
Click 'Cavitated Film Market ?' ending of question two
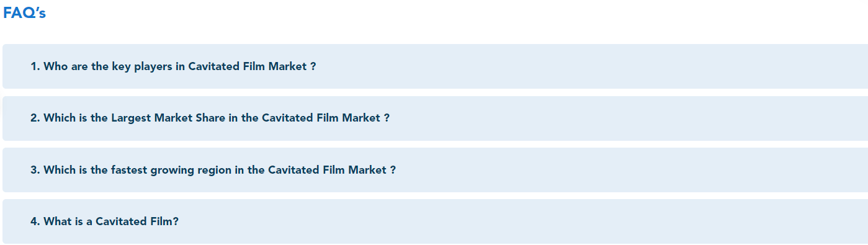(x=326, y=118)
